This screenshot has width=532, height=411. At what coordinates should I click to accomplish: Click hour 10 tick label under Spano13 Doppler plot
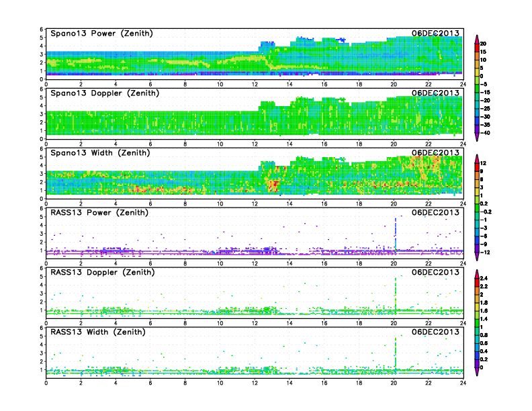220,144
